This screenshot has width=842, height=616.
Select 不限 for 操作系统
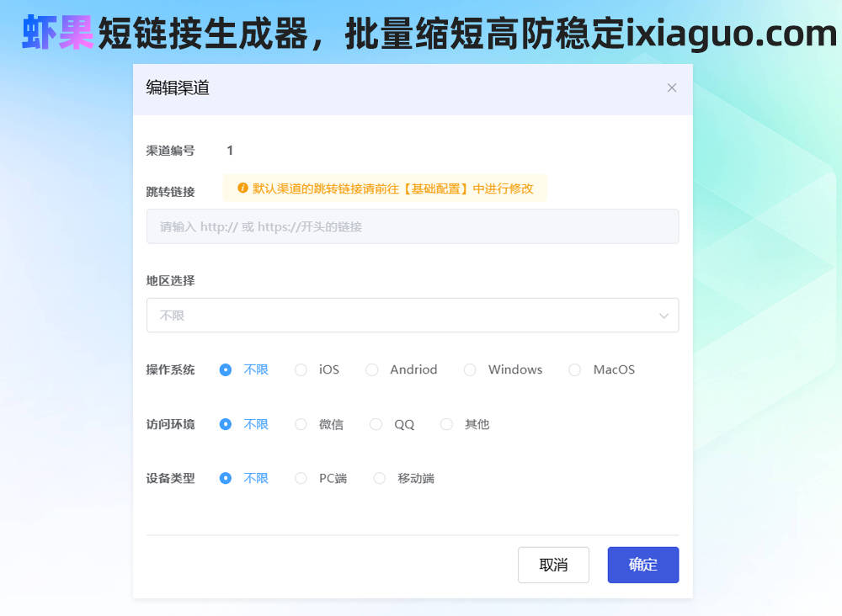tap(244, 369)
